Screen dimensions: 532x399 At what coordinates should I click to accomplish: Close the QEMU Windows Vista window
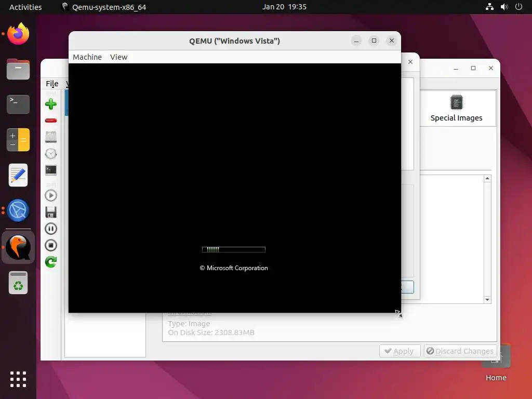pyautogui.click(x=392, y=41)
